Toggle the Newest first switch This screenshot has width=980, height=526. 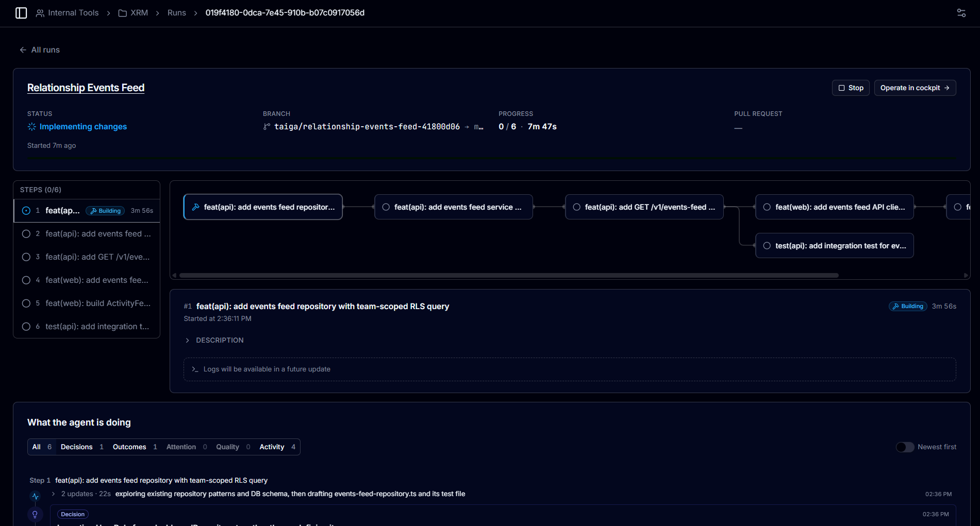click(905, 447)
